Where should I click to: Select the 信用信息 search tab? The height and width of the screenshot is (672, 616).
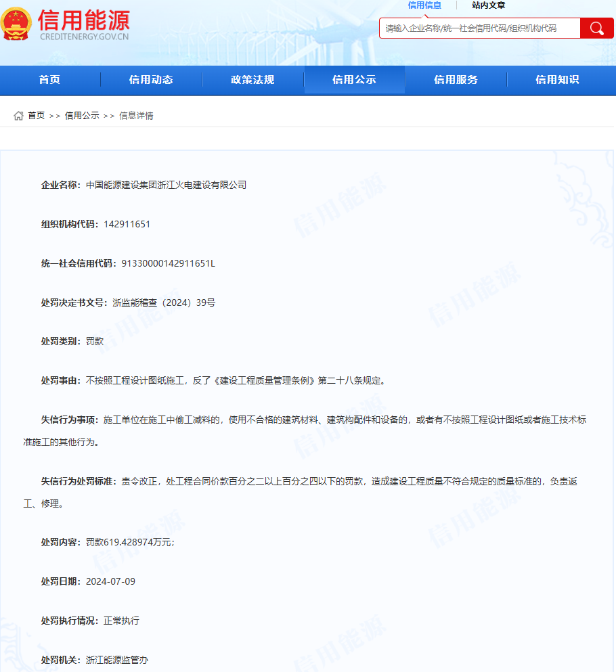[424, 5]
